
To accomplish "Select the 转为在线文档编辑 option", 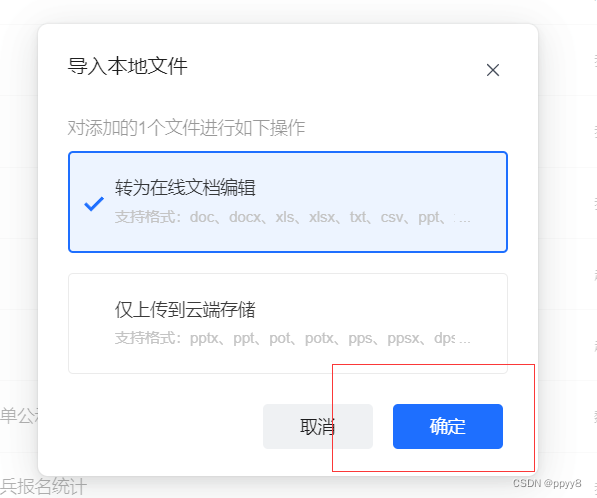I will point(288,202).
